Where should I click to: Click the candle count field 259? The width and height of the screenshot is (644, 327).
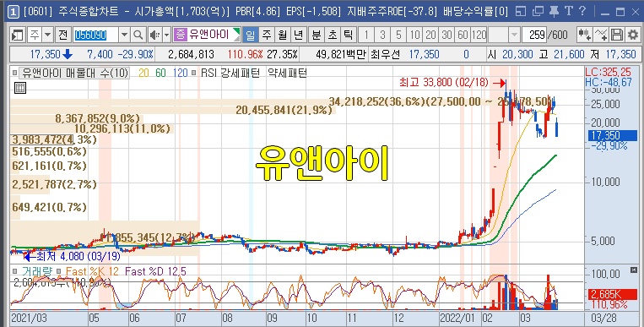click(x=535, y=35)
